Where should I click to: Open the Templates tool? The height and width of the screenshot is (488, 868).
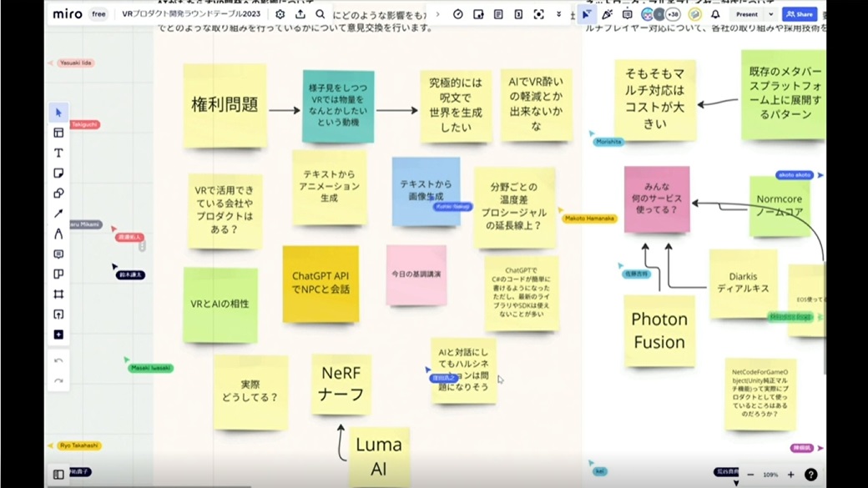coord(58,133)
